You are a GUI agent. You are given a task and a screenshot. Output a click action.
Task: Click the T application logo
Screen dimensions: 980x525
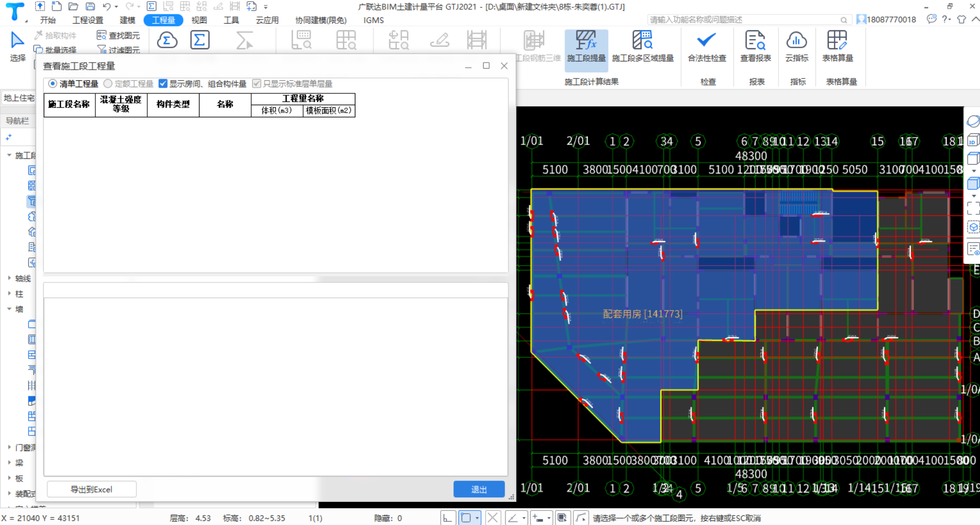tap(15, 11)
